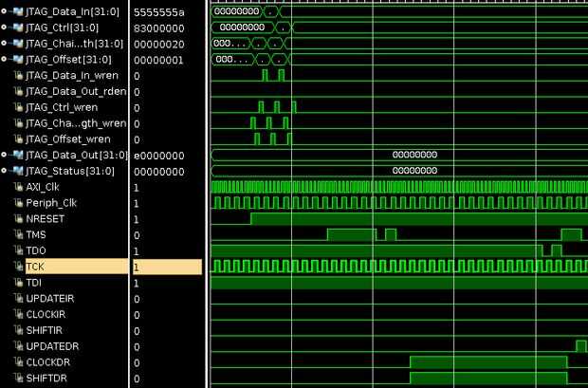This screenshot has width=588, height=388.
Task: Select the AXI_Clk signal name
Action: (43, 187)
